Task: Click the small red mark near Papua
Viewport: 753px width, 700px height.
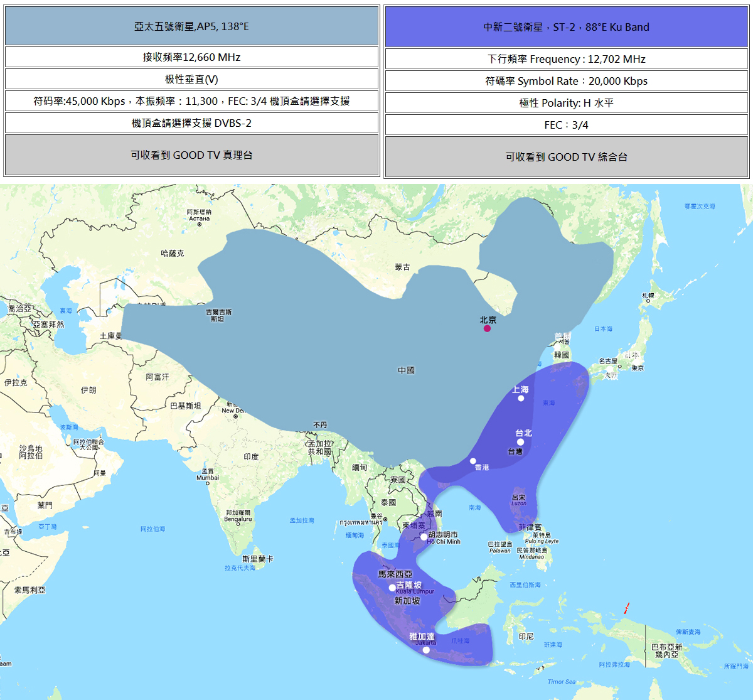Action: tap(626, 608)
